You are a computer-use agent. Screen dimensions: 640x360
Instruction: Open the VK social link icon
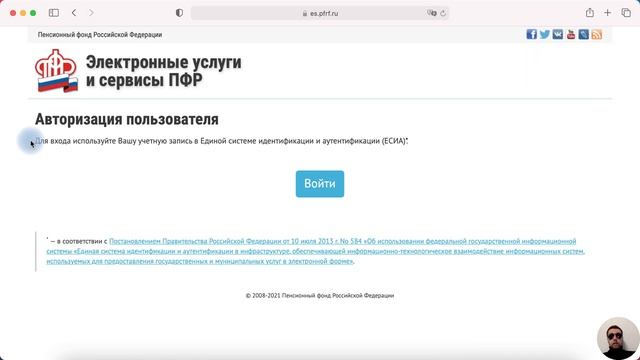558,34
